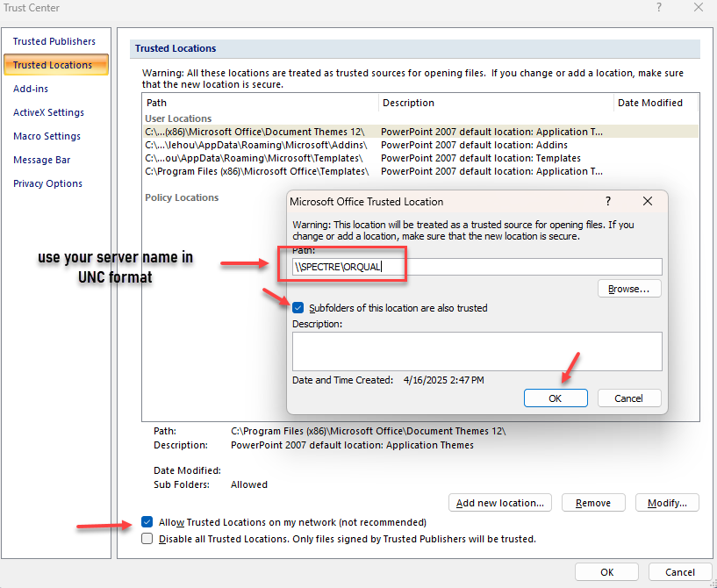The width and height of the screenshot is (717, 588).
Task: Click Browse to choose a folder
Action: pos(629,288)
